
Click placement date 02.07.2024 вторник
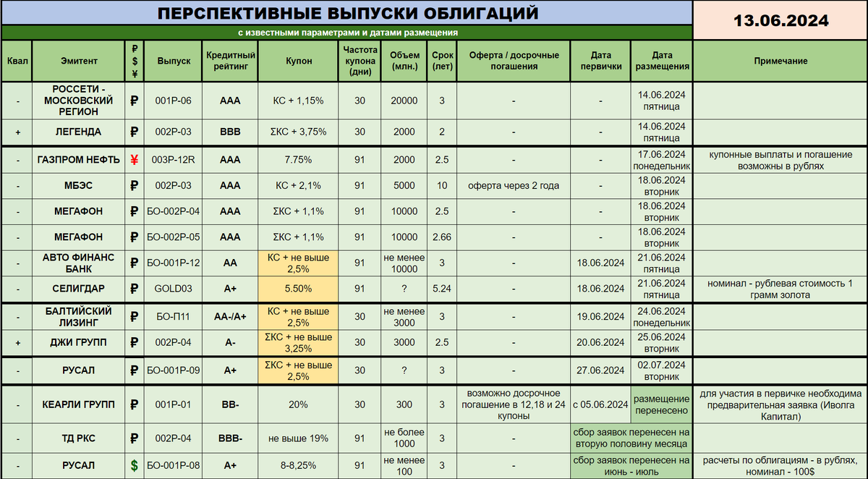pos(661,370)
